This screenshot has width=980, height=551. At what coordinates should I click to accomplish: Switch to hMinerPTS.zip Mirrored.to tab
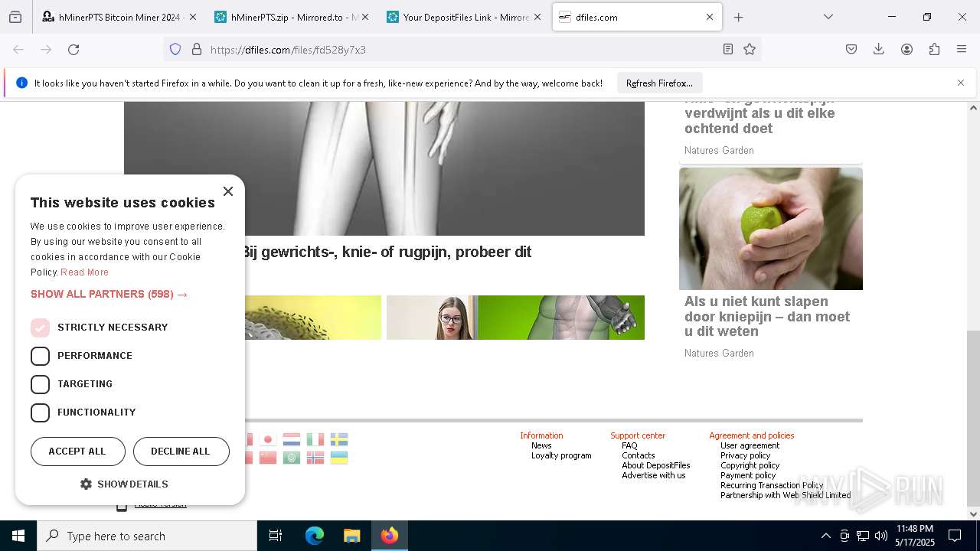point(292,17)
